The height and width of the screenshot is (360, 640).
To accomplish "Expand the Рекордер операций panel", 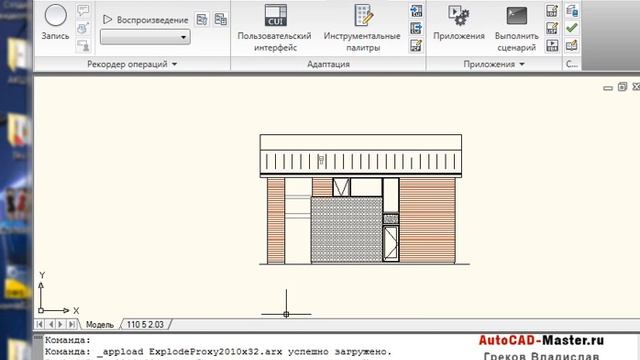I will (x=132, y=64).
